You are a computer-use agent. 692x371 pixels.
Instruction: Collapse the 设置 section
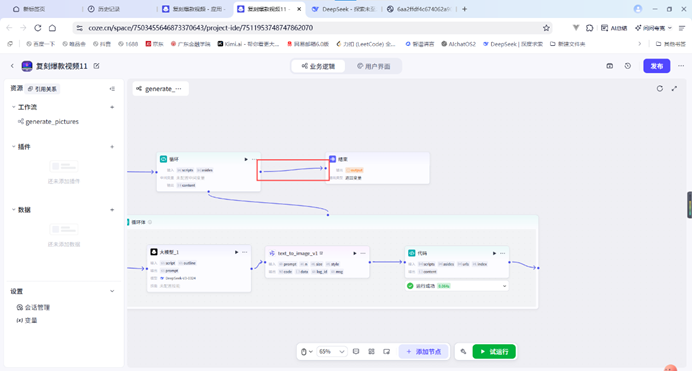pyautogui.click(x=112, y=291)
